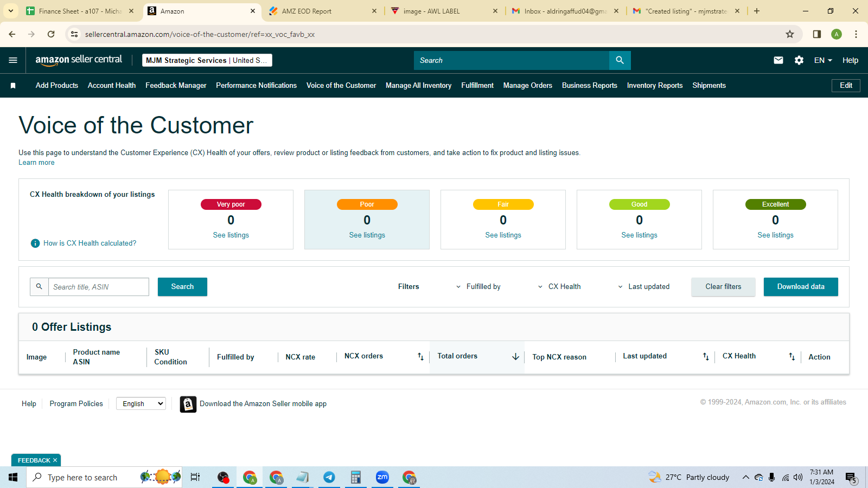868x488 pixels.
Task: Sort Total orders descending arrow
Action: pyautogui.click(x=515, y=356)
